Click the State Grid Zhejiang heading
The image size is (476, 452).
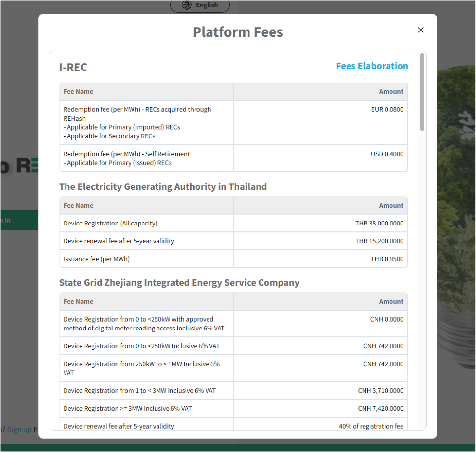click(x=179, y=283)
